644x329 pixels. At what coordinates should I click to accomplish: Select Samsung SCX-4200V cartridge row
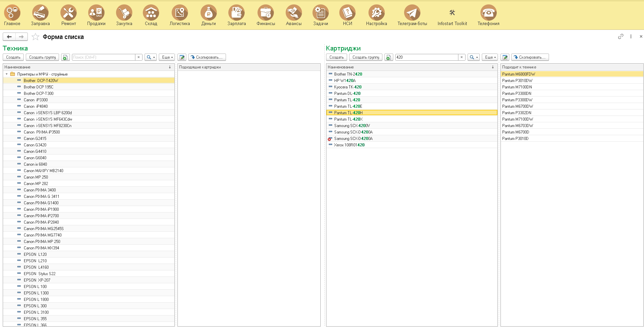click(x=412, y=126)
